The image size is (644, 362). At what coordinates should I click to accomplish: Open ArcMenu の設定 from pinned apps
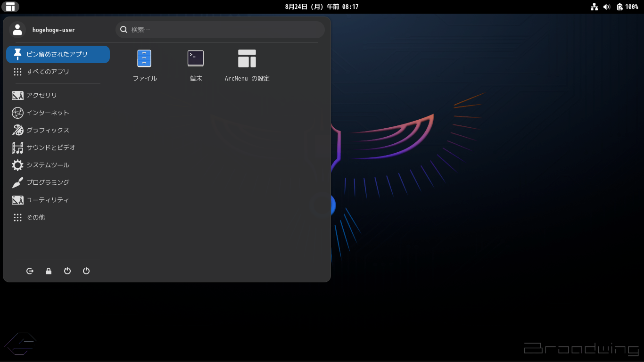coord(247,66)
